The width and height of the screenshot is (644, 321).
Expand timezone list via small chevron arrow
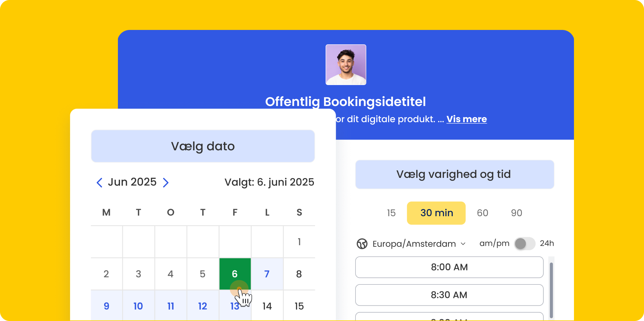coord(463,244)
